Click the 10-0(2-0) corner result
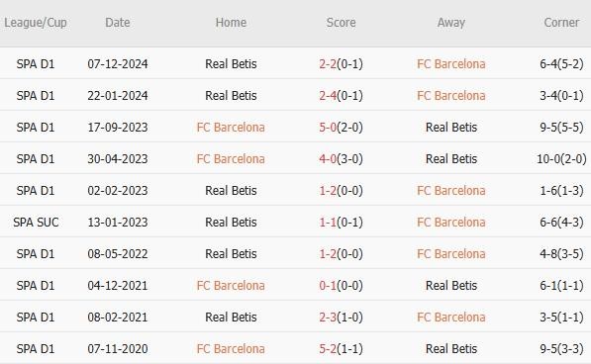Screen dimensions: 591x364 (561, 159)
